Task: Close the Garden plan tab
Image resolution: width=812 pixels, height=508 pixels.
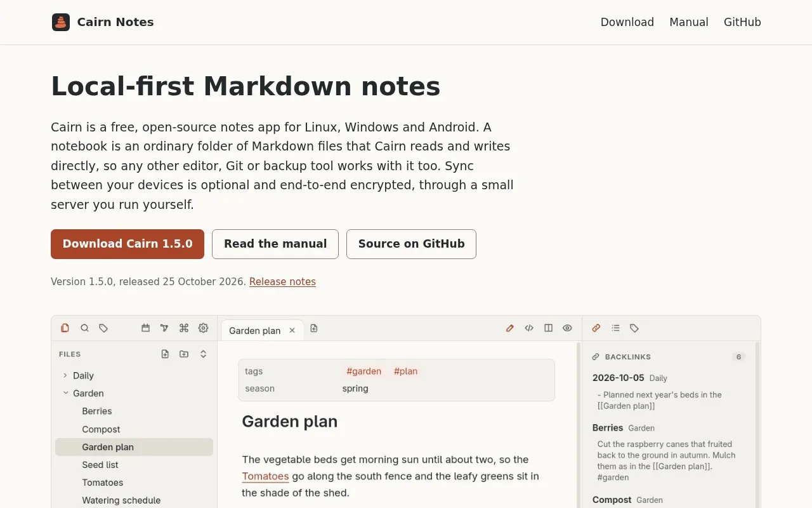Action: pyautogui.click(x=292, y=330)
